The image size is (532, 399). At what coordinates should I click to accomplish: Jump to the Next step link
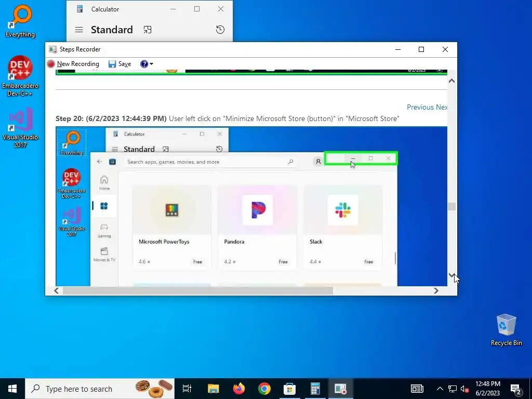click(442, 107)
